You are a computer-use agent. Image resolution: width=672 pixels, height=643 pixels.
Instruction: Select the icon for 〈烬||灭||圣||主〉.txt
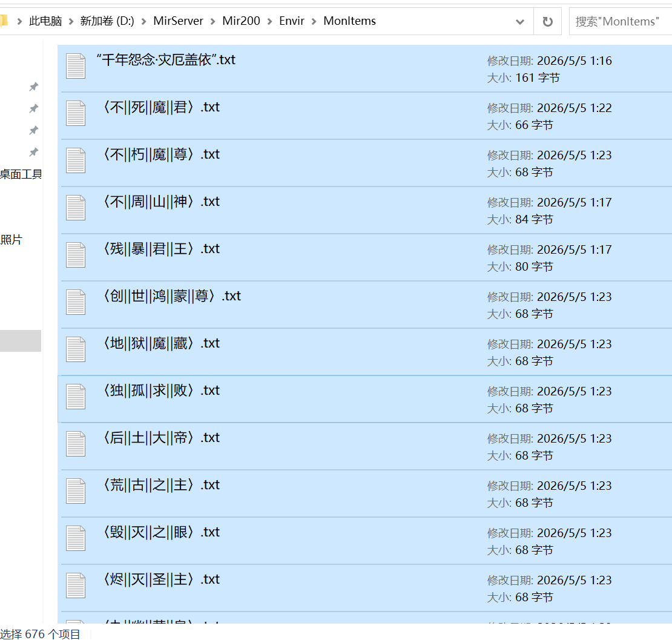(76, 585)
